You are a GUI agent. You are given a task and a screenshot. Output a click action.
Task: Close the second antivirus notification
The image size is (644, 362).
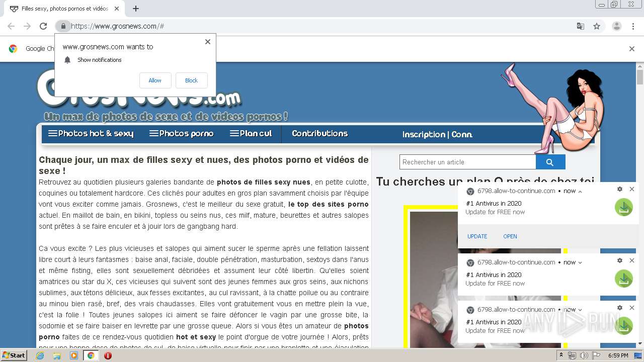632,260
